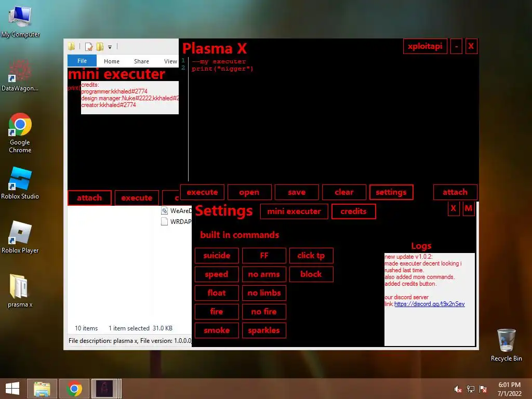Image resolution: width=532 pixels, height=399 pixels.
Task: Open the Action Center flag icon
Action: [x=483, y=389]
